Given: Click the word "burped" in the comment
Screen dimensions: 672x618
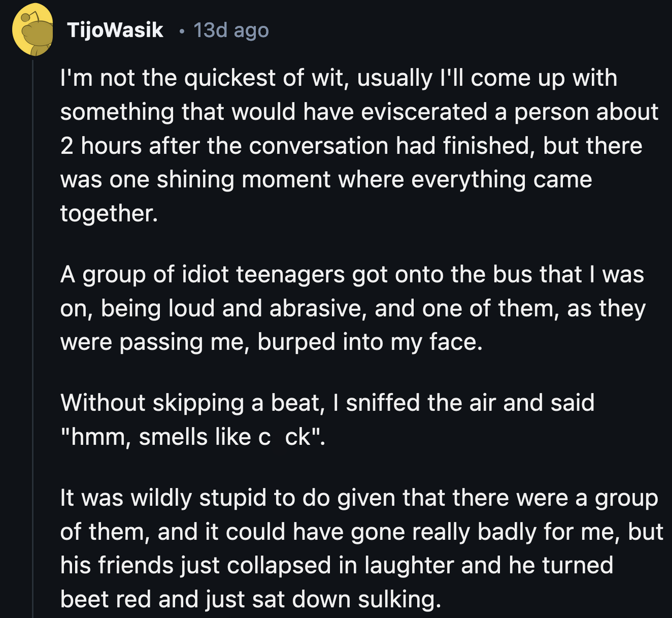Looking at the screenshot, I should [296, 342].
